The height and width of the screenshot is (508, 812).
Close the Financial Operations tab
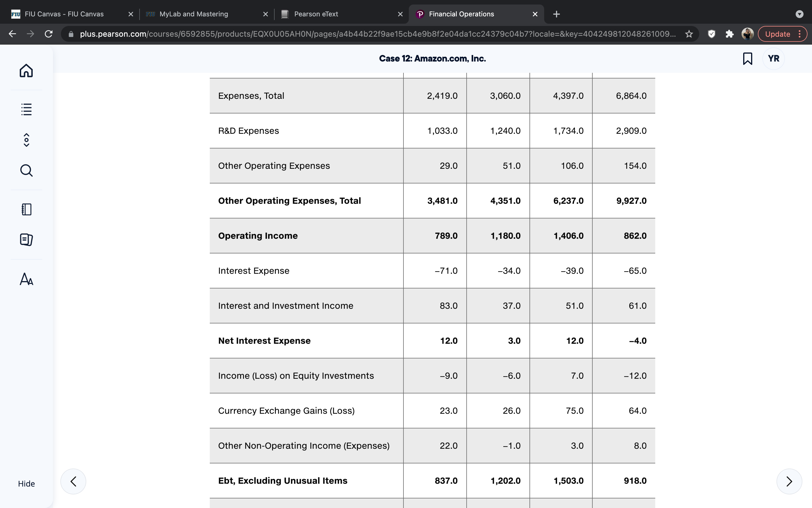click(535, 14)
